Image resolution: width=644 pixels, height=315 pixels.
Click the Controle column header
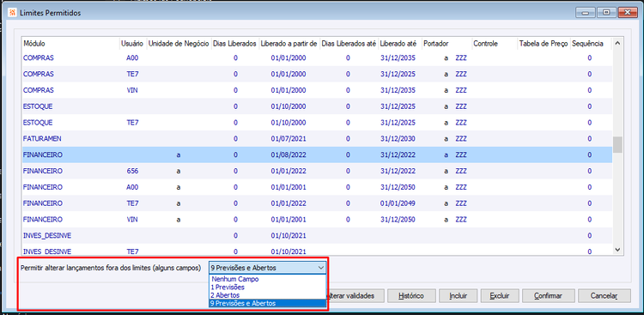click(x=494, y=44)
